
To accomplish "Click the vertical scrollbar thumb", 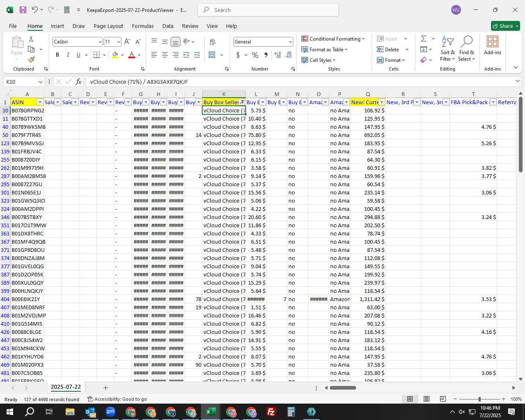I will pyautogui.click(x=520, y=135).
